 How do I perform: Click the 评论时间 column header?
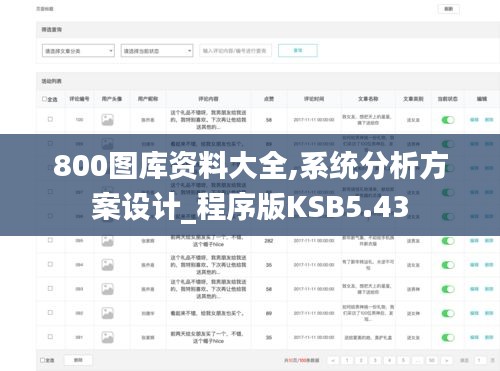pos(314,99)
